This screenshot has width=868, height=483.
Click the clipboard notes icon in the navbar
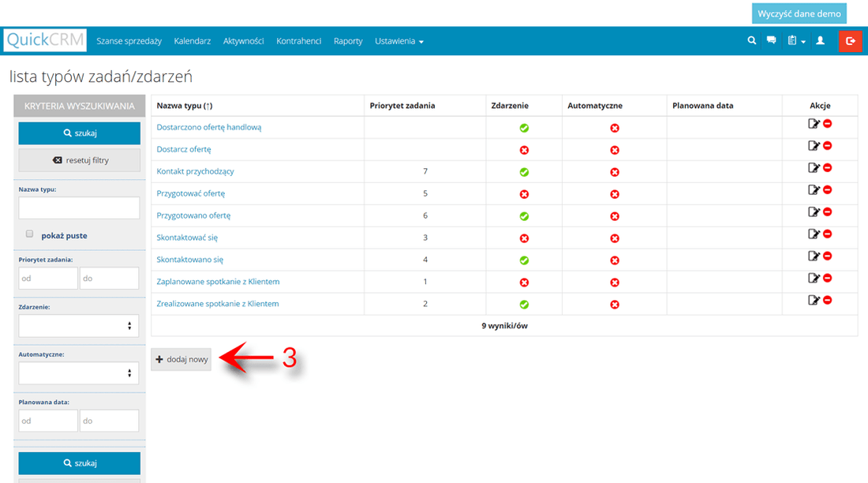click(792, 40)
